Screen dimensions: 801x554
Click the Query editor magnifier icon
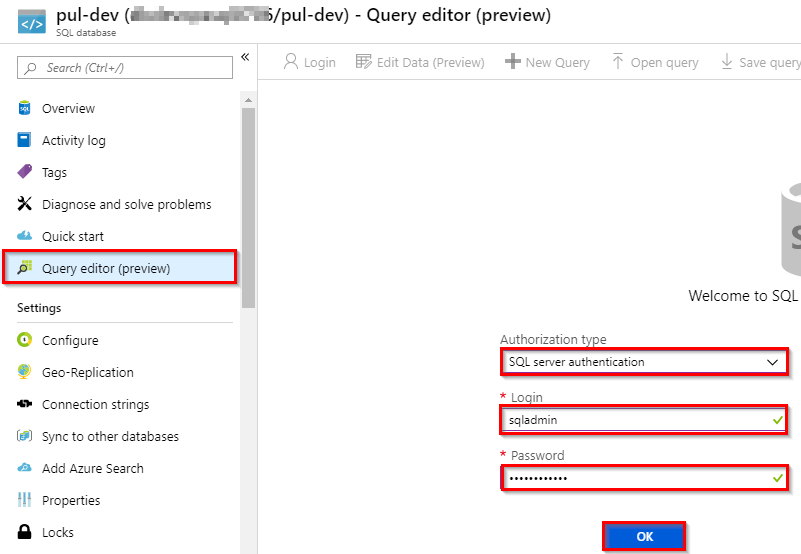click(24, 267)
